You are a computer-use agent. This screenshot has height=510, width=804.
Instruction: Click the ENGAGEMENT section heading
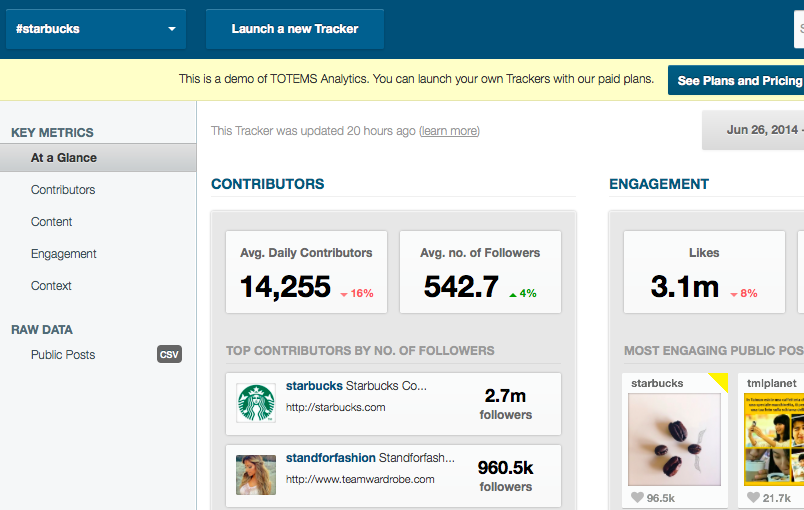coord(659,184)
